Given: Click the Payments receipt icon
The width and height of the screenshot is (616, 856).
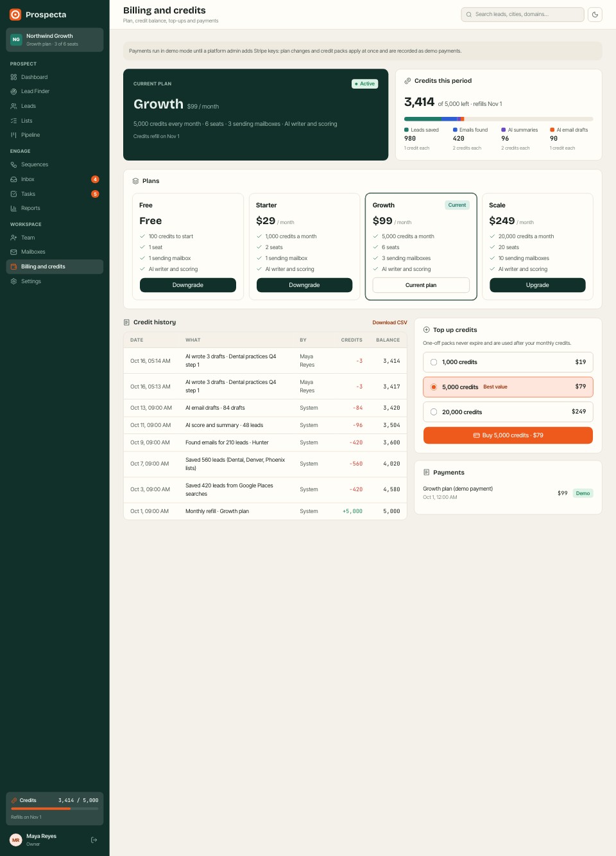Looking at the screenshot, I should [x=427, y=473].
